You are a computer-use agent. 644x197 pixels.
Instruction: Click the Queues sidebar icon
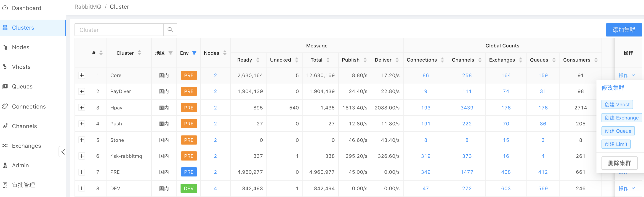pyautogui.click(x=5, y=87)
